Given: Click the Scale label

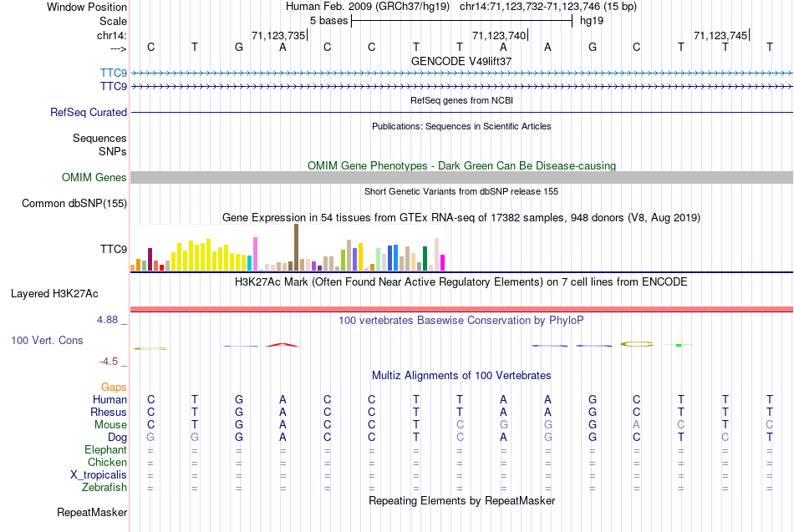Looking at the screenshot, I should pyautogui.click(x=113, y=21).
